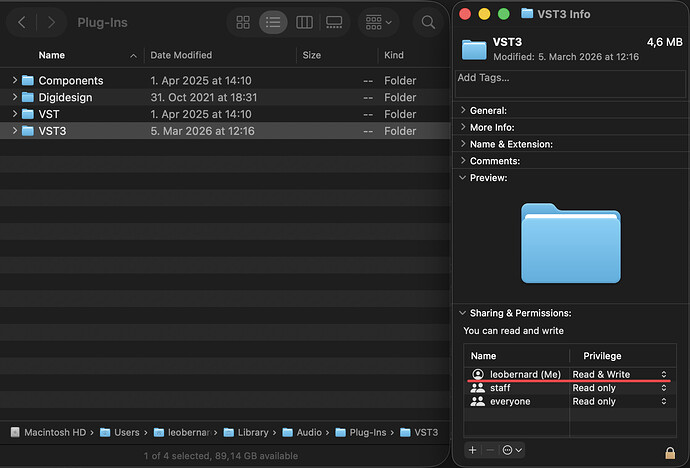Image resolution: width=690 pixels, height=468 pixels.
Task: Switch Finder to column view
Action: click(x=304, y=22)
